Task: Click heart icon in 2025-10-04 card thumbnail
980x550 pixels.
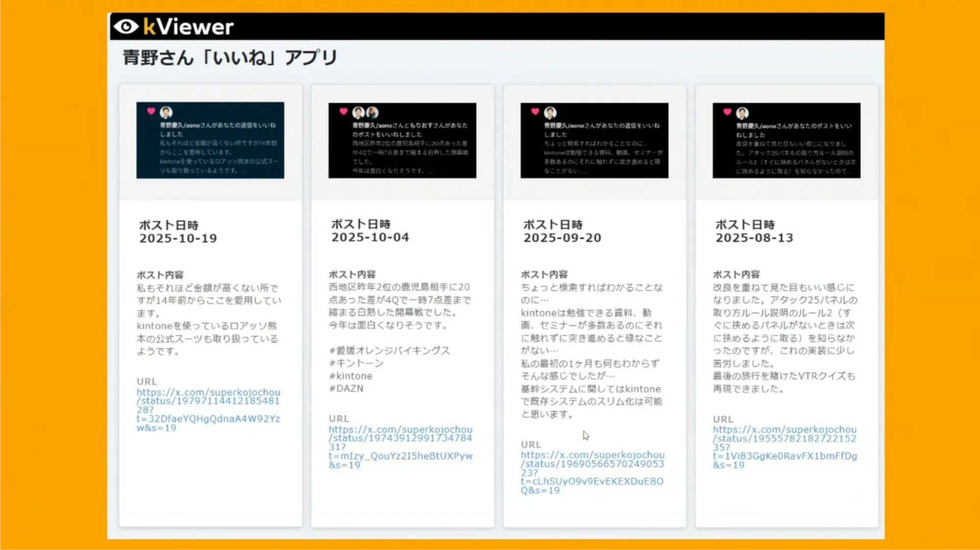Action: click(343, 111)
